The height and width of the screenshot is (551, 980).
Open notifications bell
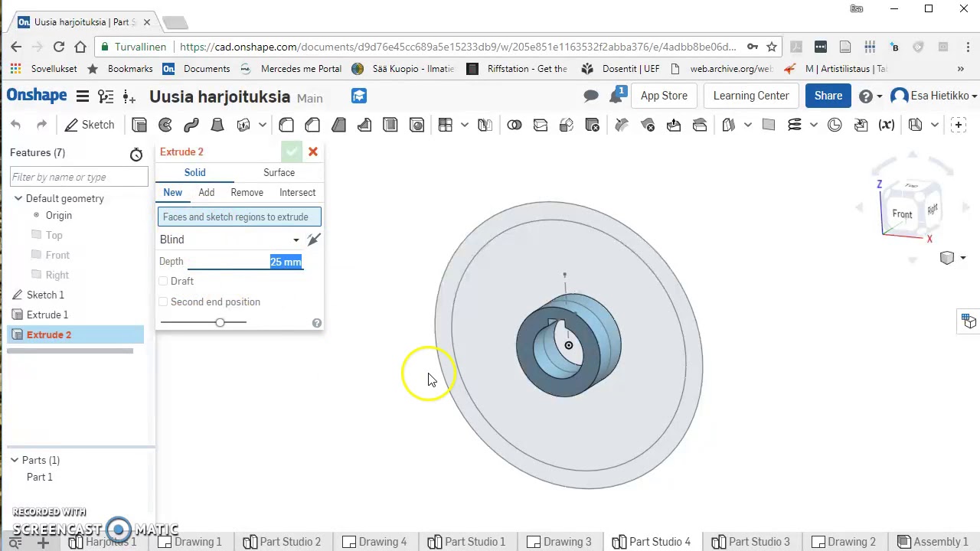click(617, 96)
